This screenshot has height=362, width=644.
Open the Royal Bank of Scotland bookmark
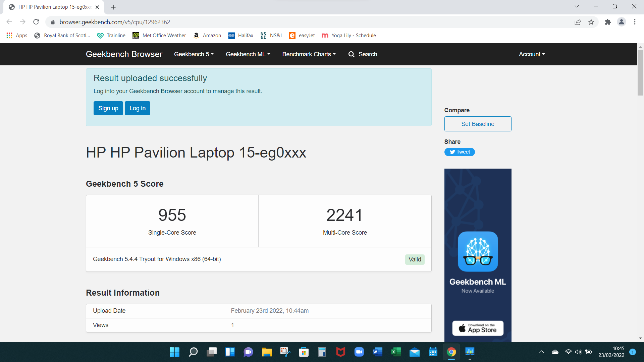[62, 36]
